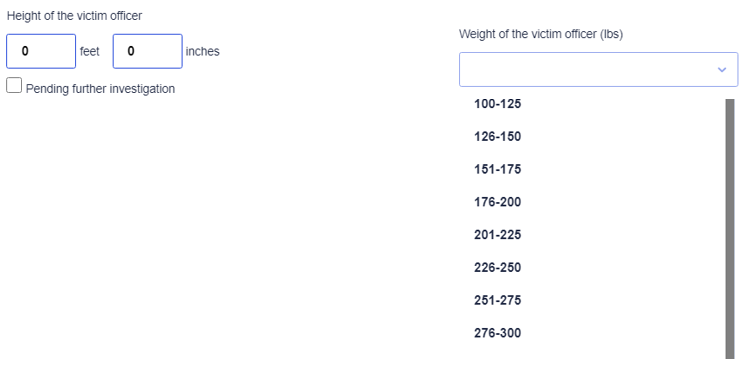
Task: Select 176-200 in the dropdown list
Action: (x=592, y=202)
